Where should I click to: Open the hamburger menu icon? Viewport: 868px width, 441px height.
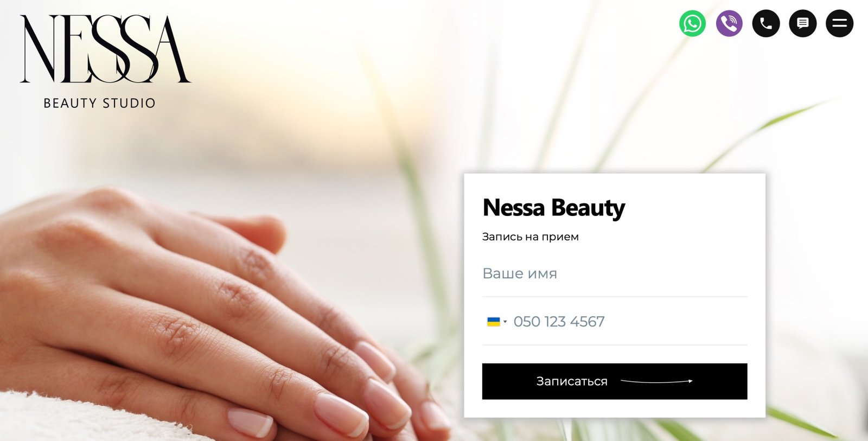tap(840, 23)
